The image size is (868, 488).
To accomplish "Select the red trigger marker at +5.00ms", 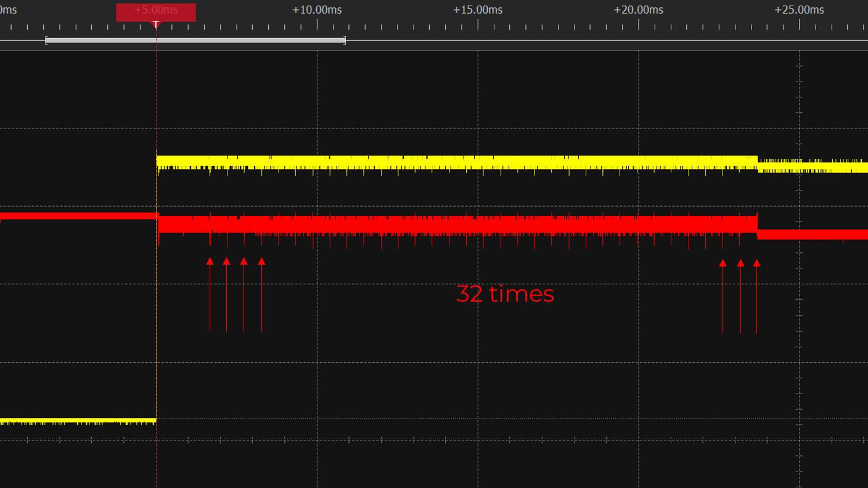I will click(156, 12).
